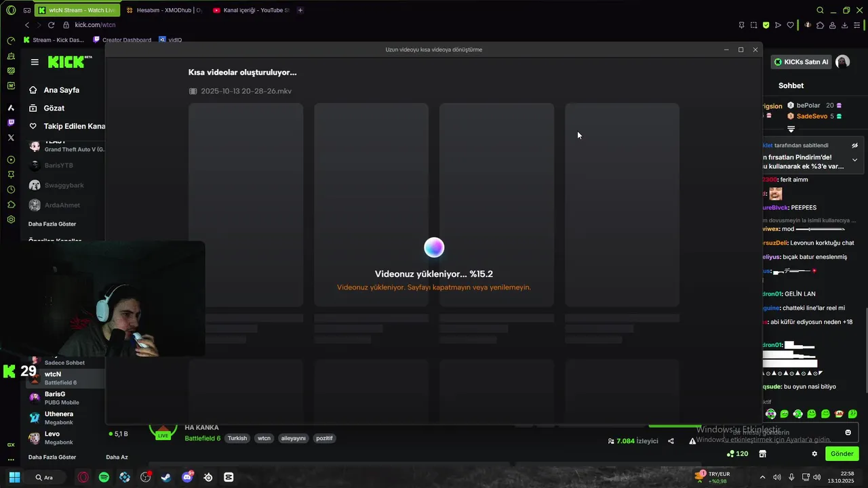Screen dimensions: 868x488
Task: Open Swaggybark channel in sidebar
Action: pos(65,185)
